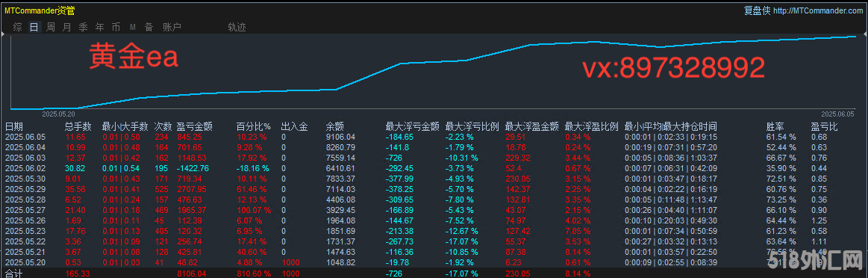Switch to the 月 monthly tab
Screen dimensions: 868x278
coord(67,27)
